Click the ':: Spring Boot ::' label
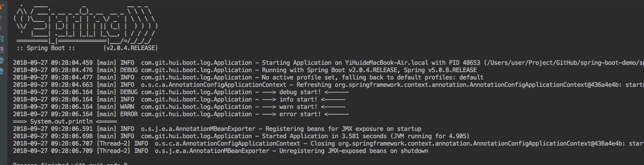The width and height of the screenshot is (644, 165). 46,48
